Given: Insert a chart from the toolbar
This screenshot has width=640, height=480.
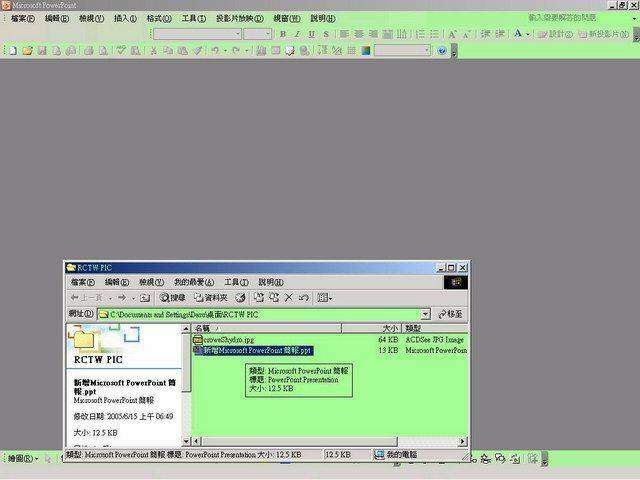Looking at the screenshot, I should 261,51.
